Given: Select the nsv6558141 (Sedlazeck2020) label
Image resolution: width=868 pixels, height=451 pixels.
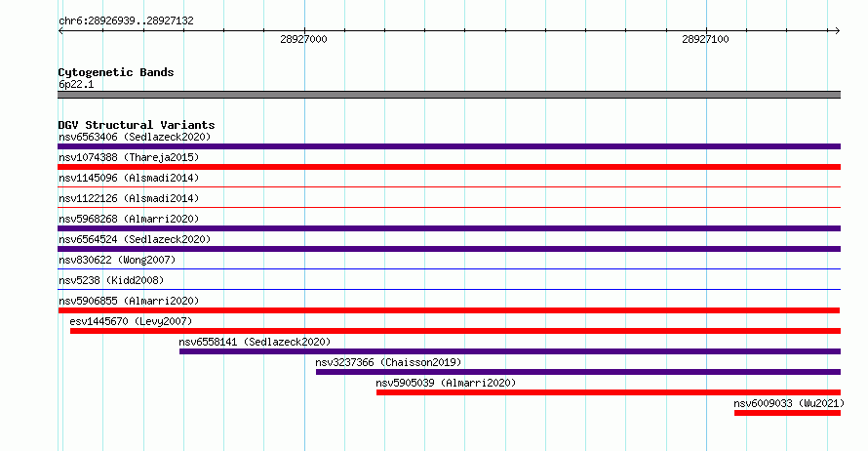Looking at the screenshot, I should pyautogui.click(x=255, y=342).
